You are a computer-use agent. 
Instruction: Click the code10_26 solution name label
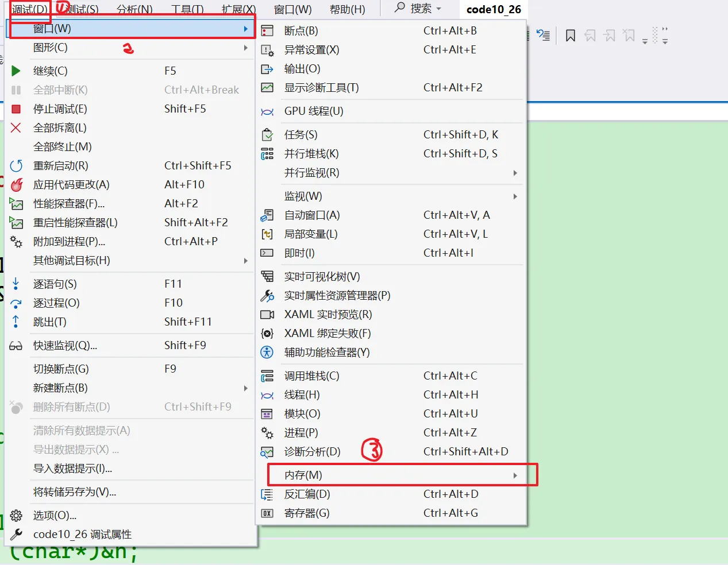[x=494, y=9]
